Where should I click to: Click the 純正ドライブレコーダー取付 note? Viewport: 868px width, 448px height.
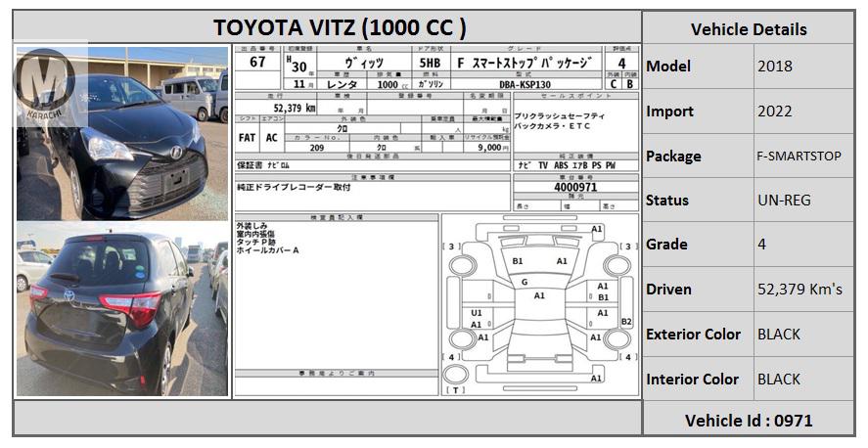coord(294,188)
